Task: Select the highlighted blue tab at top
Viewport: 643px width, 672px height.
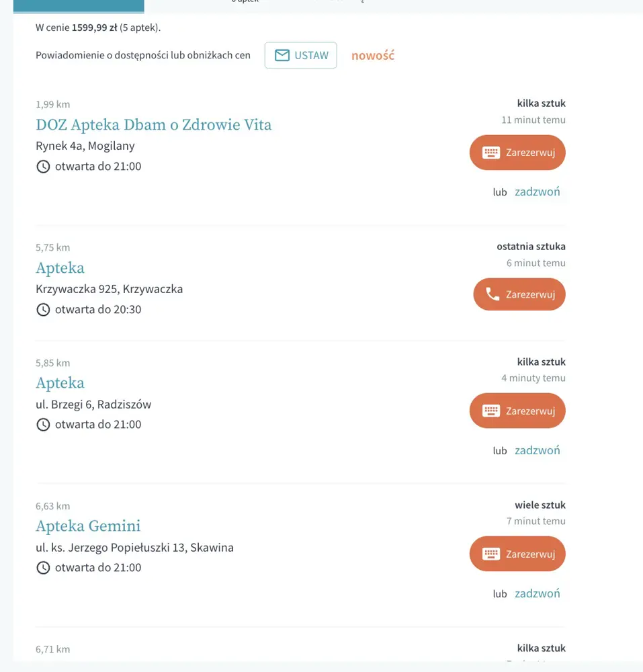Action: click(79, 6)
